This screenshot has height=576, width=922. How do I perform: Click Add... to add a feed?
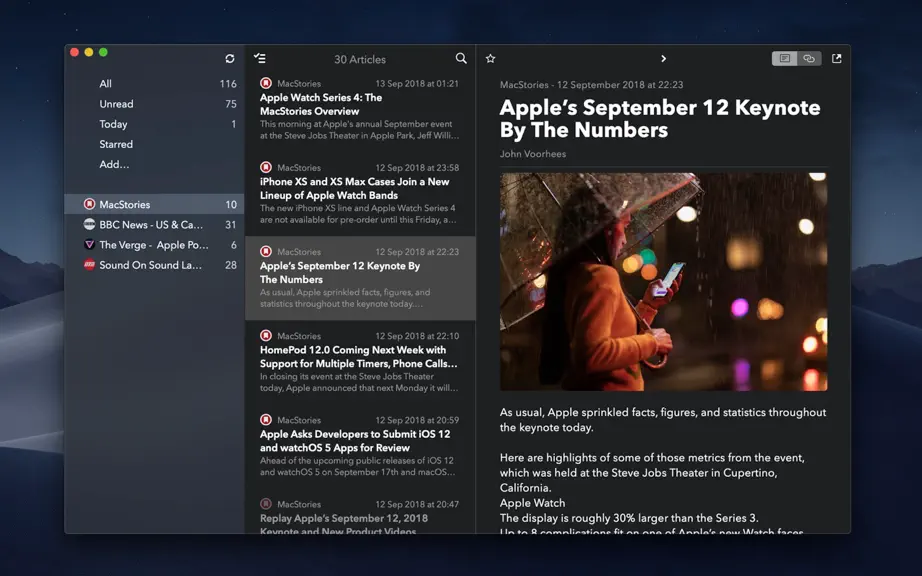click(x=114, y=165)
